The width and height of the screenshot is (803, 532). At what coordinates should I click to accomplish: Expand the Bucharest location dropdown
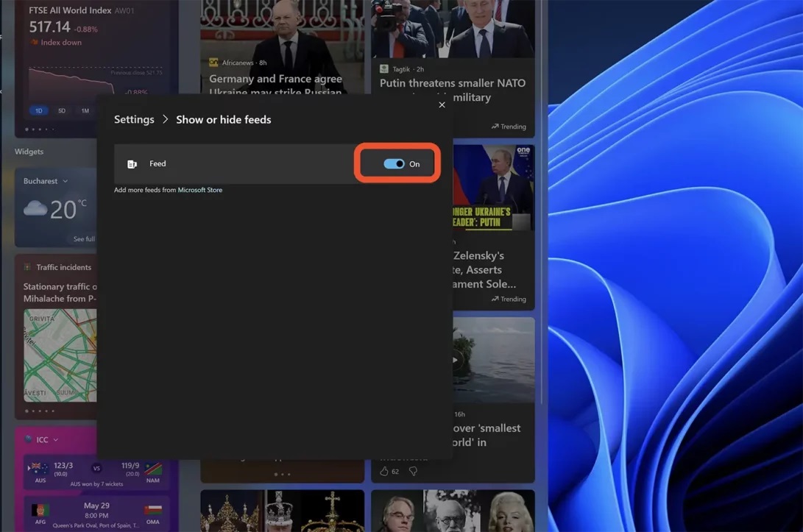(x=65, y=181)
